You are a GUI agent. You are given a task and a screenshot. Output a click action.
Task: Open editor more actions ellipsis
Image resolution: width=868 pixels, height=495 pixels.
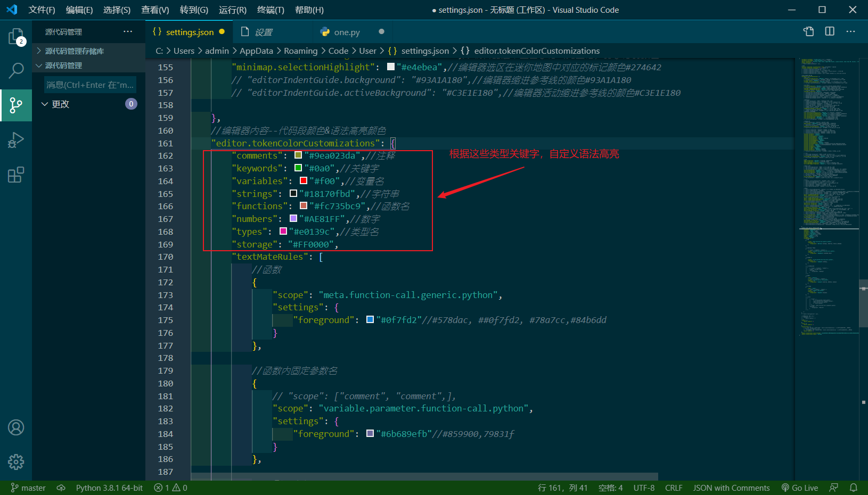[850, 31]
